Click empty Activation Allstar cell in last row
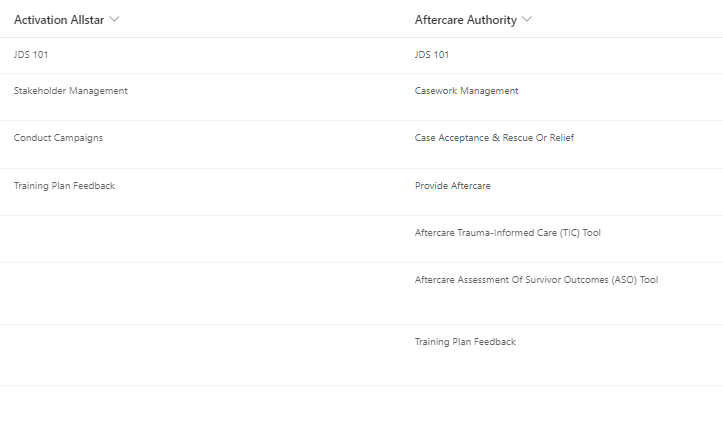The width and height of the screenshot is (723, 439). pos(201,355)
